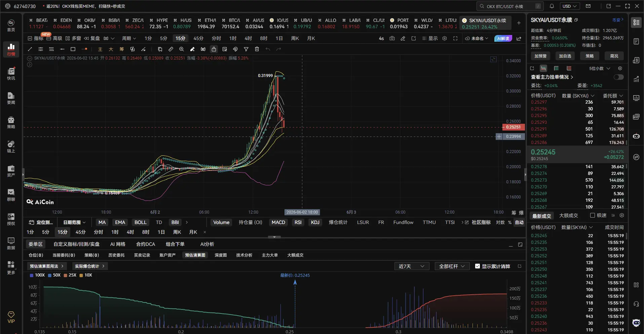Click the zoom-in magnifier tool
This screenshot has width=644, height=334.
click(182, 49)
